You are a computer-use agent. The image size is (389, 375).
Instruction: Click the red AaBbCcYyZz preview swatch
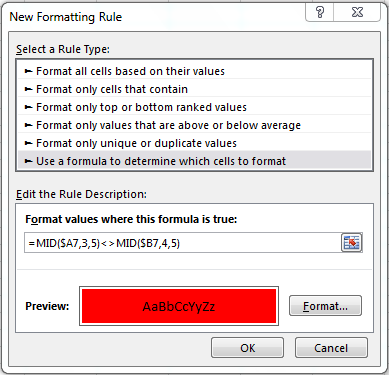179,306
